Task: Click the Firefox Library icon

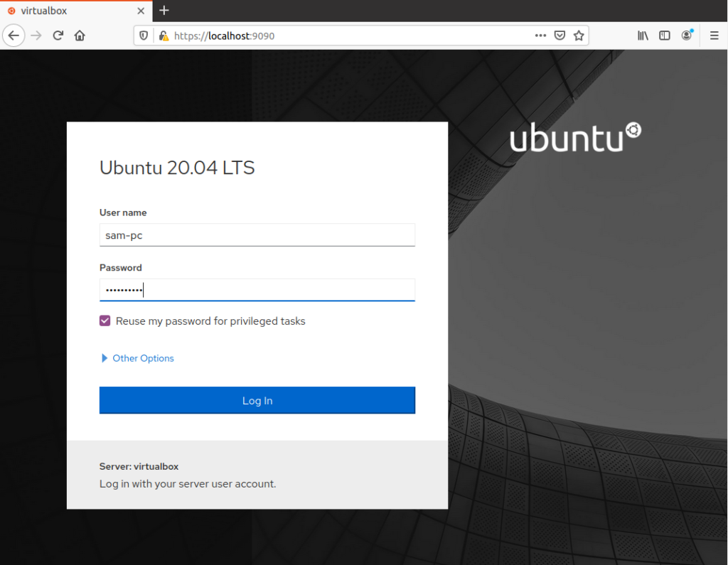Action: coord(642,35)
